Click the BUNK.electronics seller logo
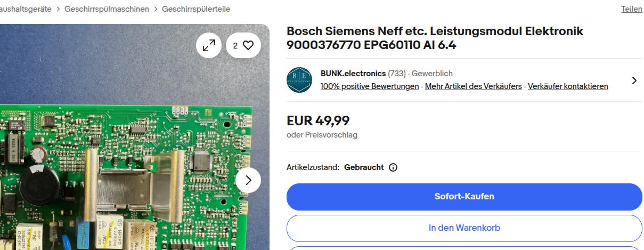 [x=299, y=80]
